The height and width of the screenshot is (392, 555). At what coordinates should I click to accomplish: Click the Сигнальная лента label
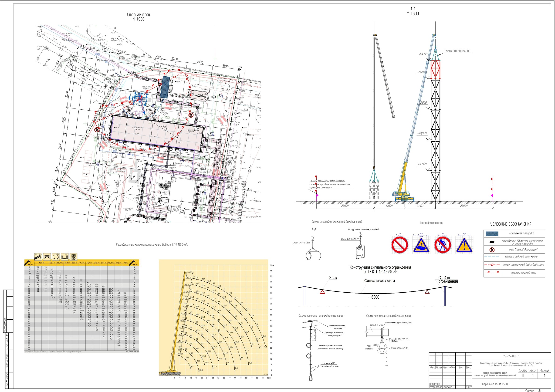pos(379,280)
